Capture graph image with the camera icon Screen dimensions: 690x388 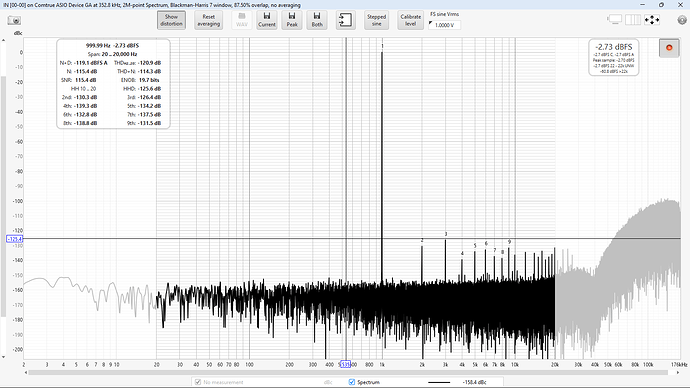pos(14,20)
